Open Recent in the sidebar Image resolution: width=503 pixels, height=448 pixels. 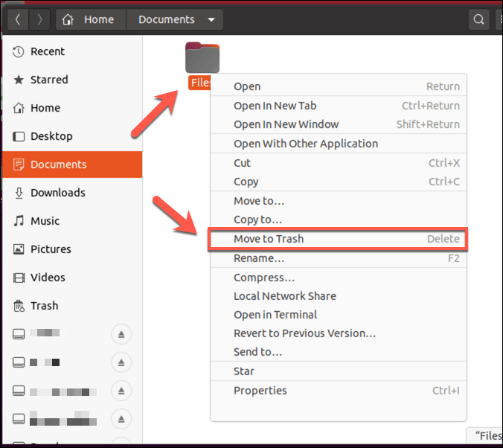[x=48, y=51]
